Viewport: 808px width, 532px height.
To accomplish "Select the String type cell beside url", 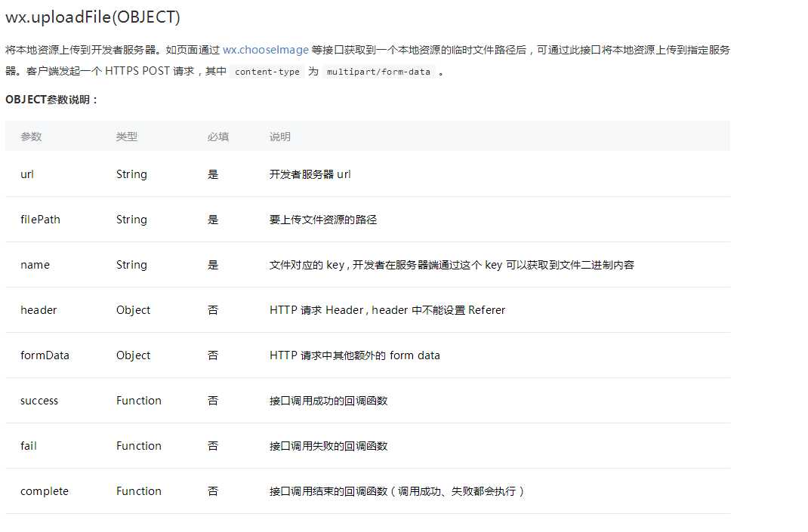I will (x=131, y=174).
